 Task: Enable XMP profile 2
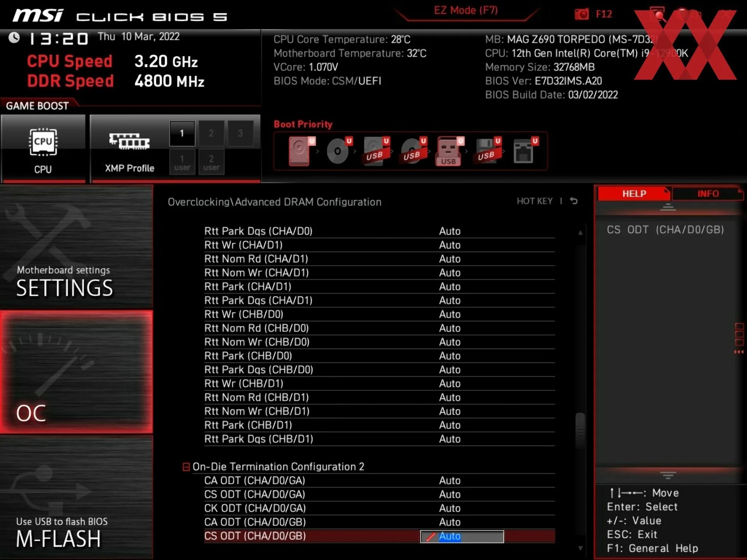coord(211,133)
